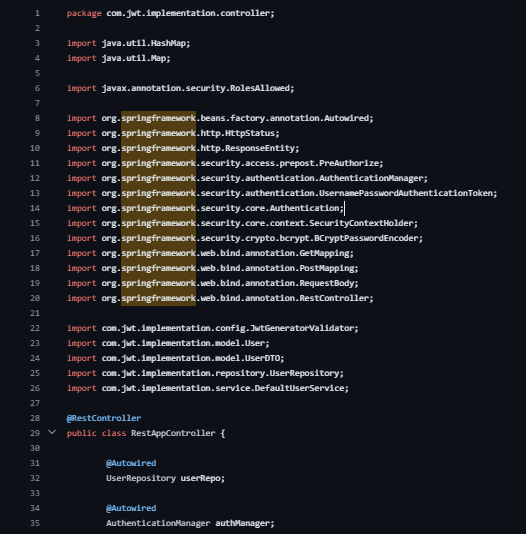Click 'javax.annotation.security.RolesAllowed;' import
The width and height of the screenshot is (526, 534).
tap(198, 88)
